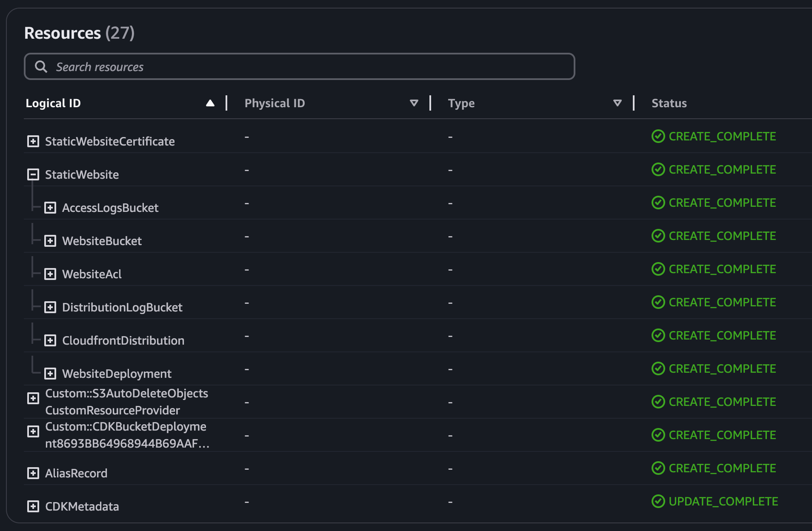This screenshot has height=531, width=812.
Task: Sort by Logical ID ascending arrow
Action: click(x=210, y=103)
